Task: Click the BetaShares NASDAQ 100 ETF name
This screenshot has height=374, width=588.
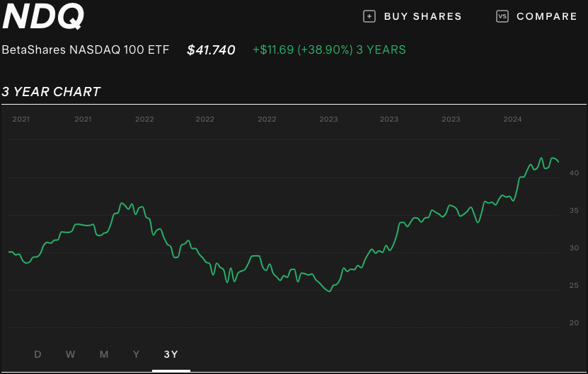Action: 86,49
